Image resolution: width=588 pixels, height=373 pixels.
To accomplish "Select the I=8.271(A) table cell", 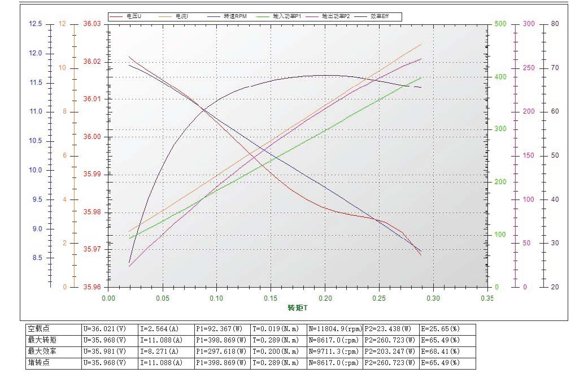I will coord(161,352).
